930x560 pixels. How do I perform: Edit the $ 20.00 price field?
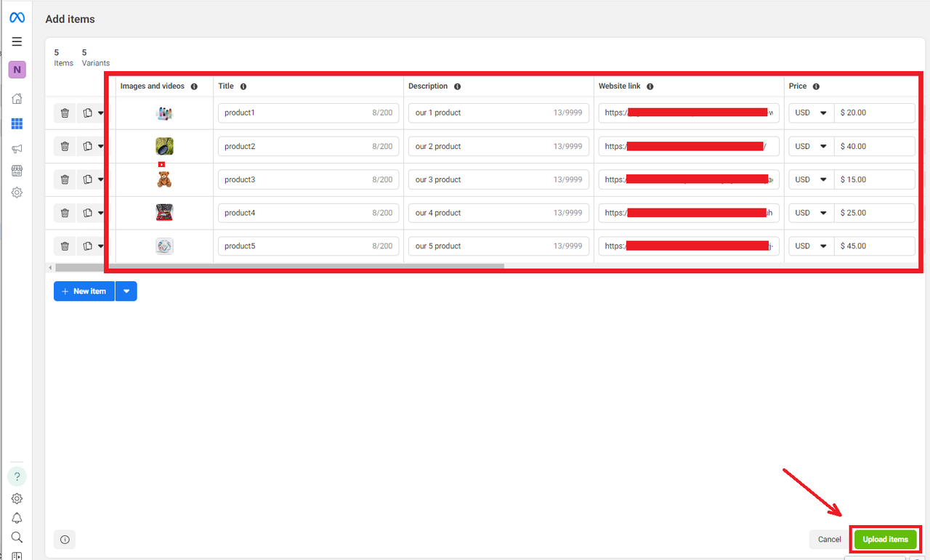point(875,113)
